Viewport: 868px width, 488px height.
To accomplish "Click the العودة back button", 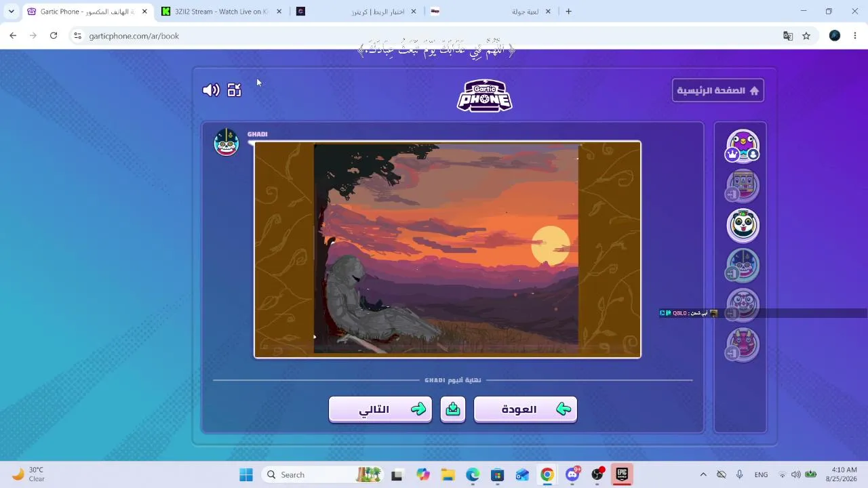I will tap(526, 409).
